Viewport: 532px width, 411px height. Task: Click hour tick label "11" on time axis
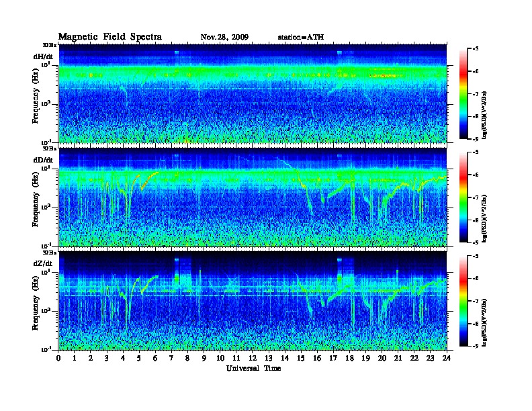coord(236,358)
